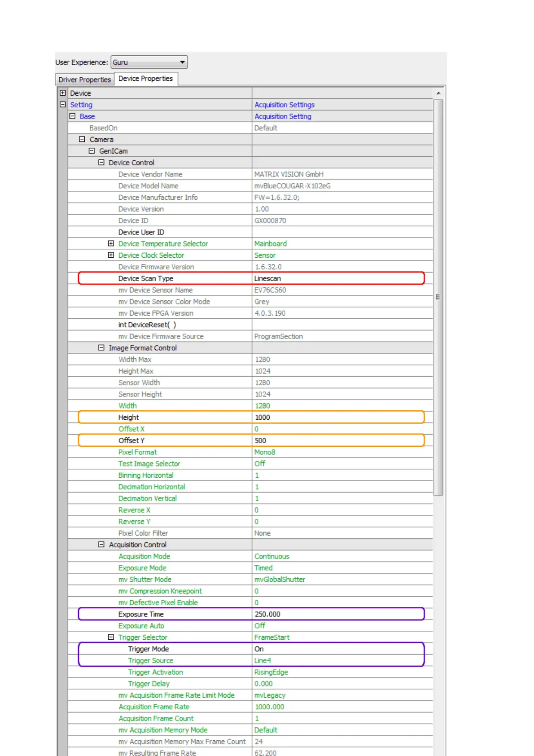This screenshot has height=756, width=534.
Task: Click the Acquisition Mode value Continuous
Action: point(272,556)
